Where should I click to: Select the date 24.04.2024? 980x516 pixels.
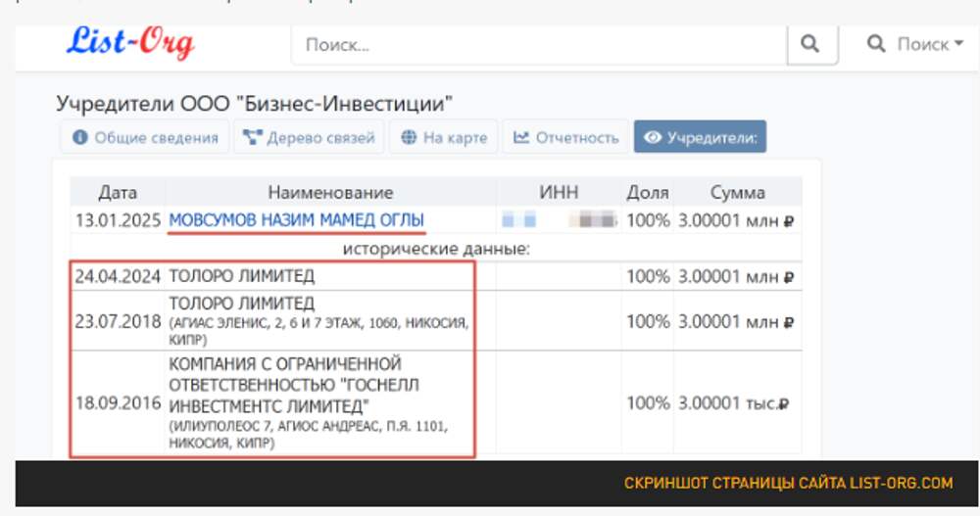(119, 276)
